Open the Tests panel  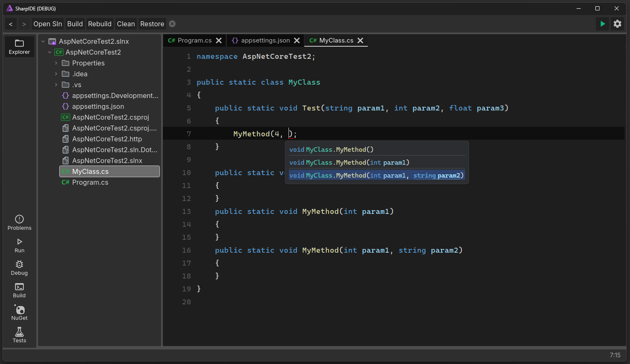[19, 335]
